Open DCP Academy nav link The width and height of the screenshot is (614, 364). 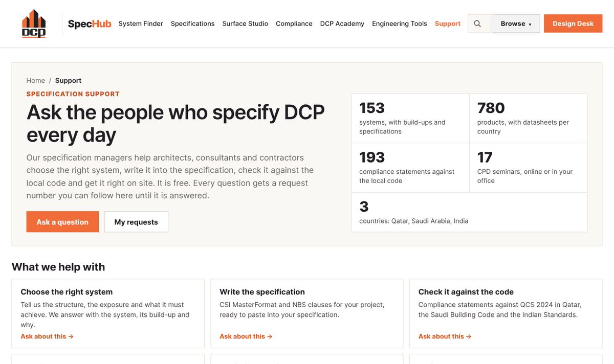[x=342, y=24]
